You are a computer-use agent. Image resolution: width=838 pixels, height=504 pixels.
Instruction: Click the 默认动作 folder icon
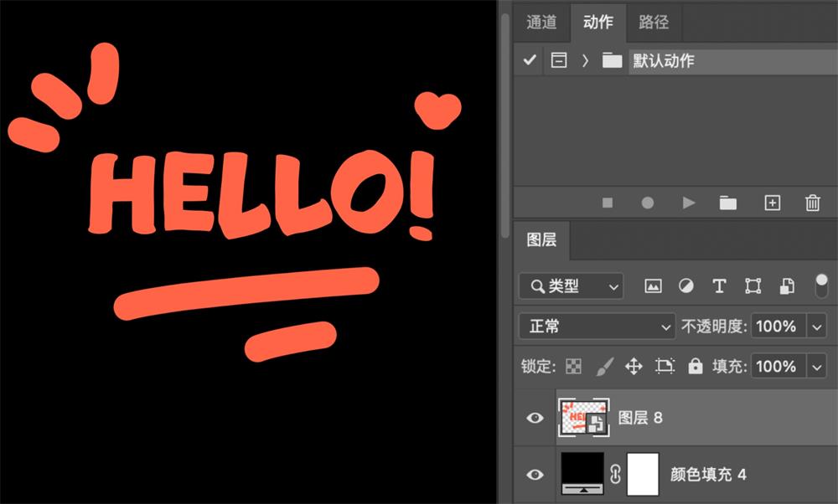(612, 60)
